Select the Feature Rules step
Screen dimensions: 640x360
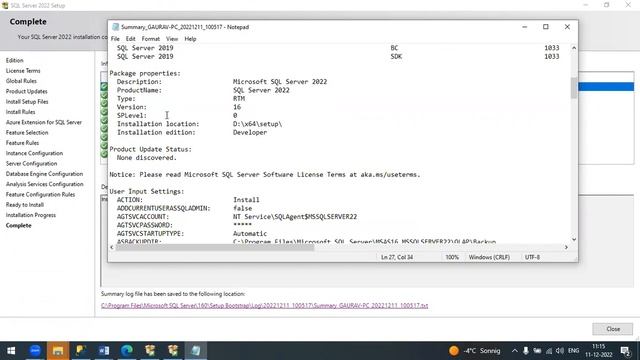22,143
